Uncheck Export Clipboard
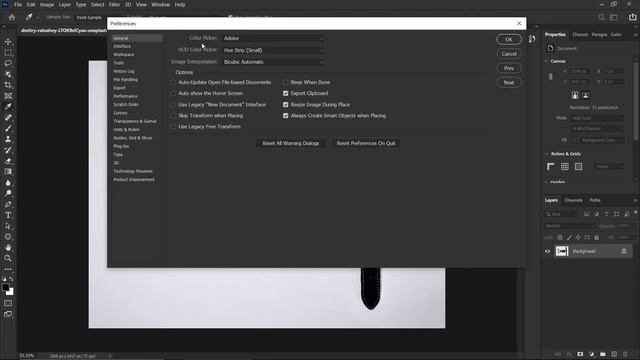The height and width of the screenshot is (360, 640). pyautogui.click(x=286, y=93)
